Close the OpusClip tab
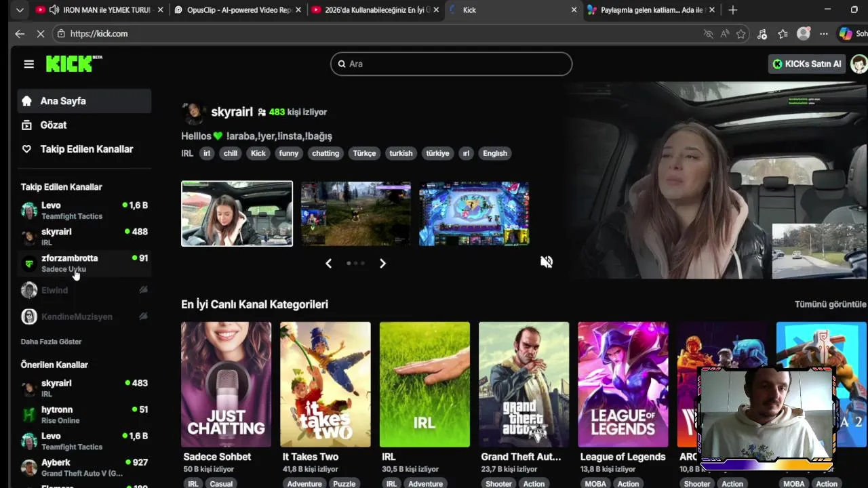The width and height of the screenshot is (868, 488). [x=297, y=10]
